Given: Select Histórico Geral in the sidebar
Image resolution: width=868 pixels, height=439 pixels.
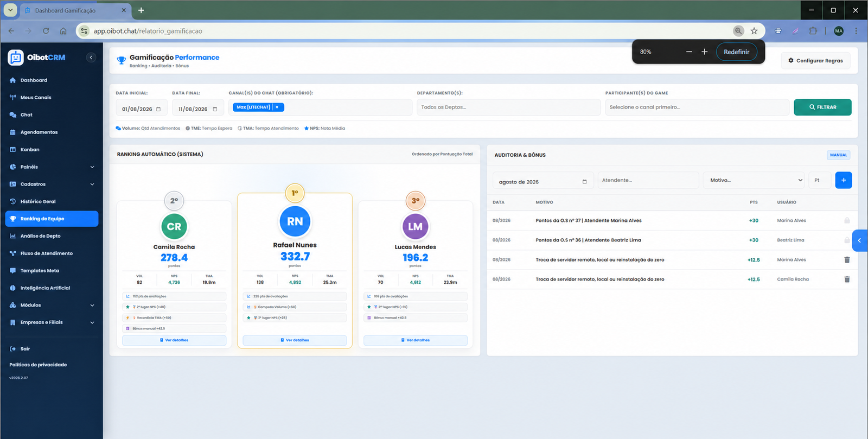Looking at the screenshot, I should (38, 201).
